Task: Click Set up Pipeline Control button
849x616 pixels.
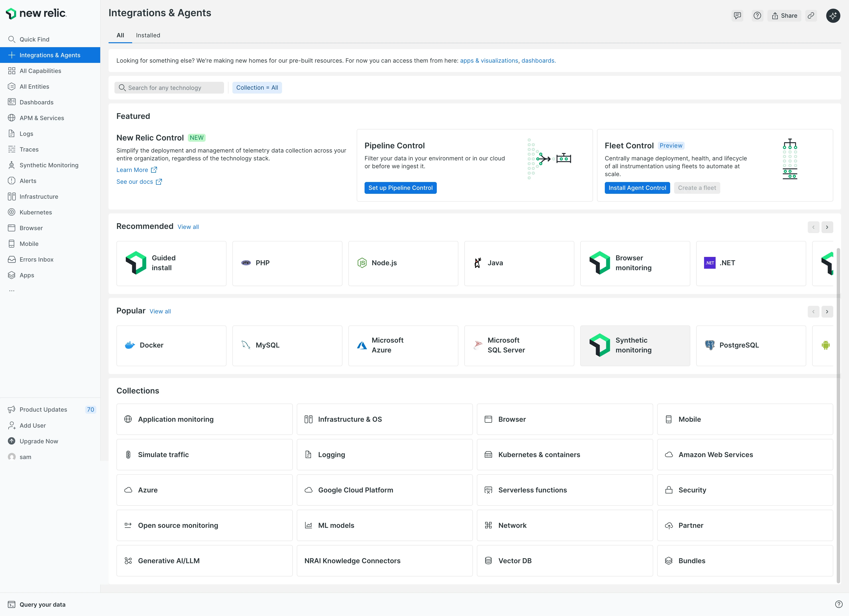Action: coord(400,188)
